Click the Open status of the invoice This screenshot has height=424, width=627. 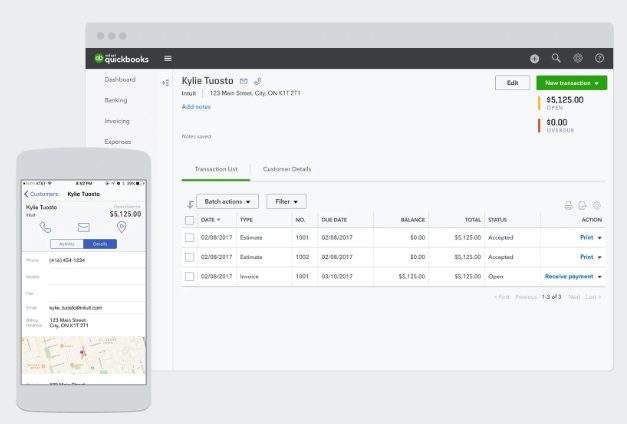pos(495,276)
